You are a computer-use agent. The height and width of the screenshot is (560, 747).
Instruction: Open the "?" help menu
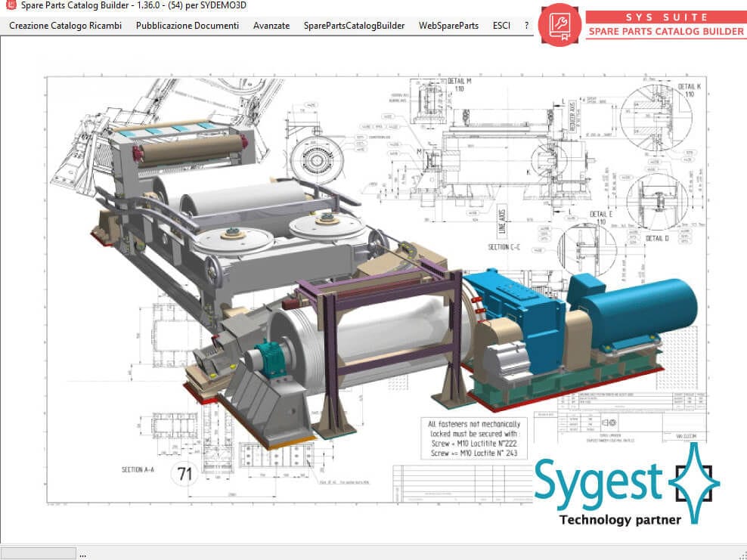point(526,25)
